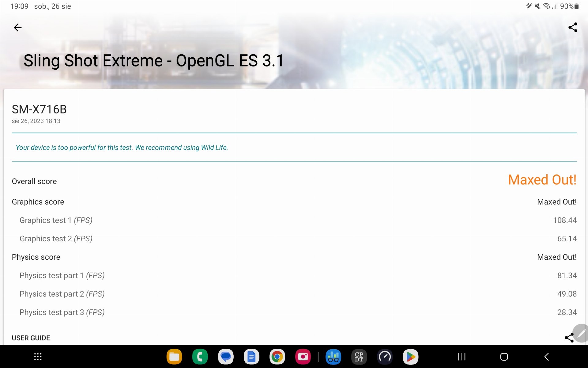Image resolution: width=588 pixels, height=368 pixels.
Task: Tap the Sling Shot Extreme title
Action: click(x=154, y=60)
